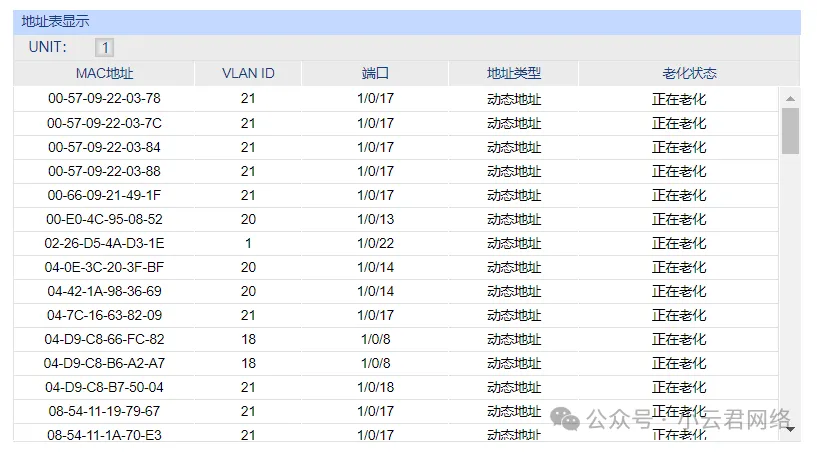The width and height of the screenshot is (817, 452).
Task: Select MAC address 00-57-09-22-03-78
Action: pos(104,99)
